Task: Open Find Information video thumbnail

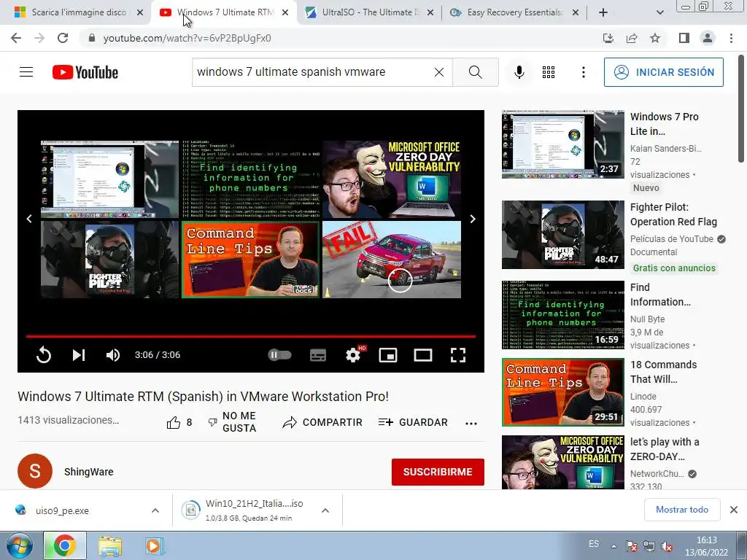Action: (562, 315)
